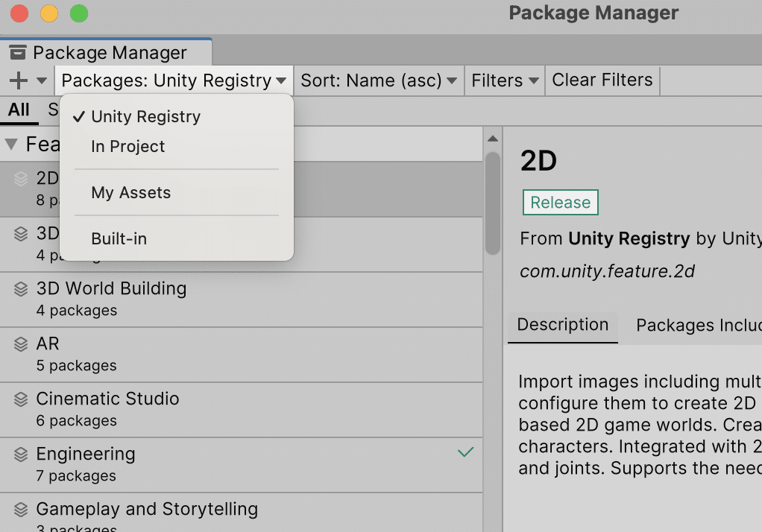Image resolution: width=762 pixels, height=532 pixels.
Task: Select the checked Unity Registry option
Action: tap(145, 117)
